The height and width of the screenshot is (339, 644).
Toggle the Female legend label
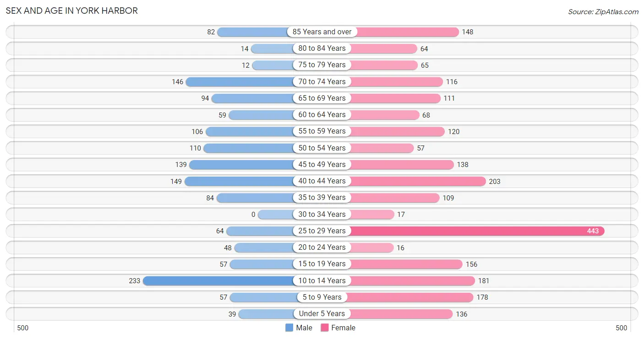click(x=344, y=328)
